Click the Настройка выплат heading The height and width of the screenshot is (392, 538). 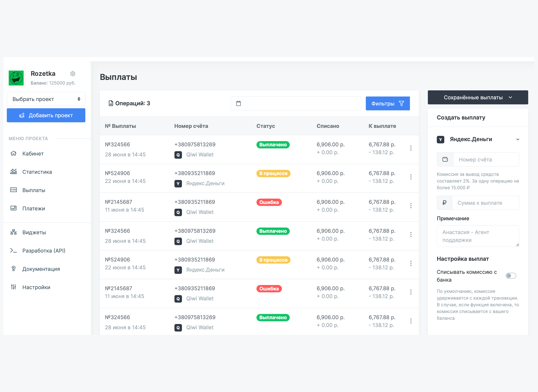(463, 259)
